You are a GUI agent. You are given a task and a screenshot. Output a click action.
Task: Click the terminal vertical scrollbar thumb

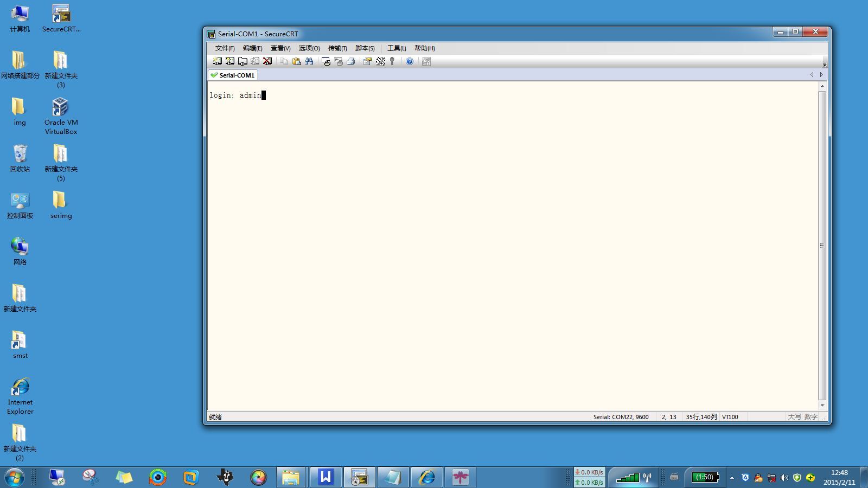coord(822,246)
